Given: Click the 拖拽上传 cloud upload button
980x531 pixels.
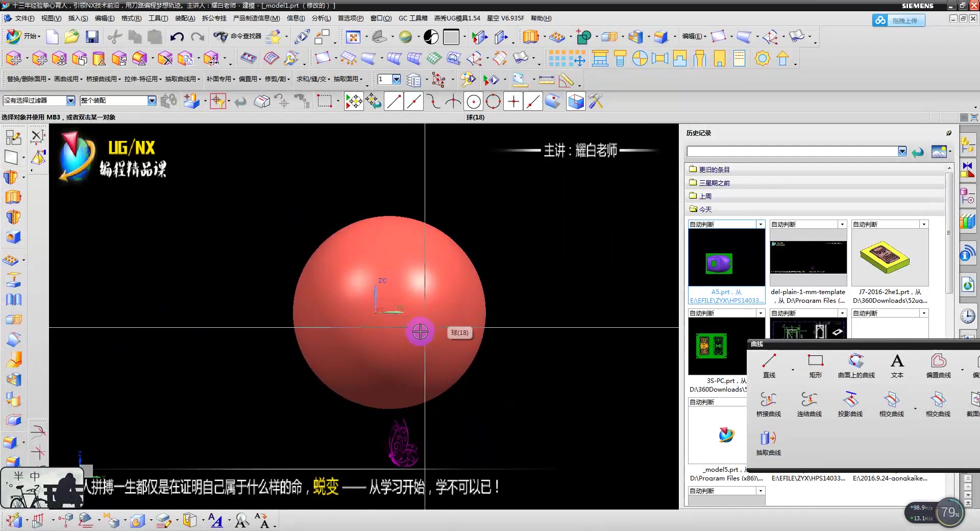Looking at the screenshot, I should [898, 20].
